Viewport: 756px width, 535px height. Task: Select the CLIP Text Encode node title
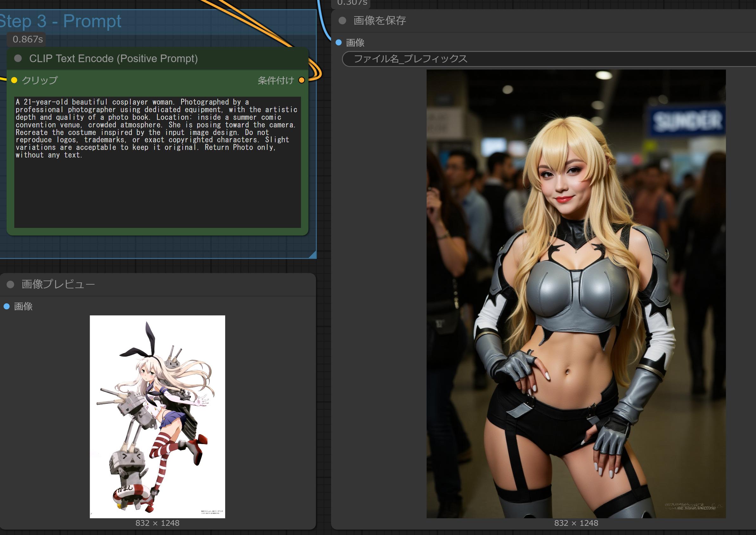[x=113, y=59]
